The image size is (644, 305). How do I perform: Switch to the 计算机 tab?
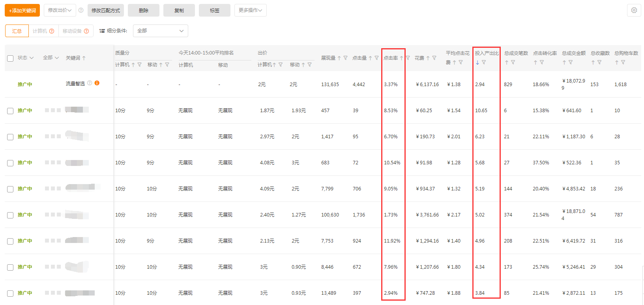(x=43, y=31)
